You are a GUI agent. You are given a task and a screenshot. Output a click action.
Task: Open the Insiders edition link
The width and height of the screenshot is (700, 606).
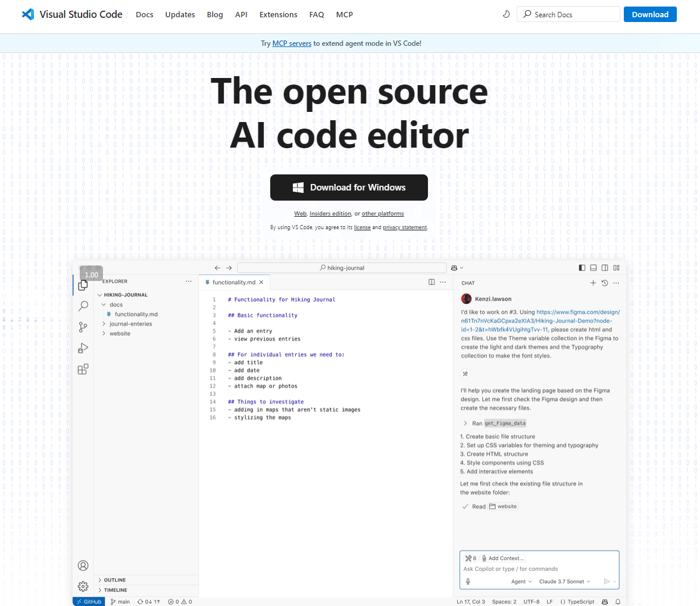pos(330,214)
